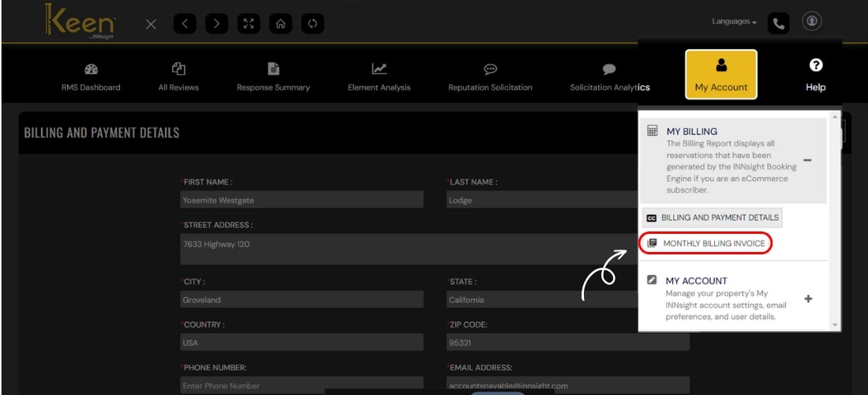
Task: Click Billing and Payment Details button
Action: pos(713,217)
